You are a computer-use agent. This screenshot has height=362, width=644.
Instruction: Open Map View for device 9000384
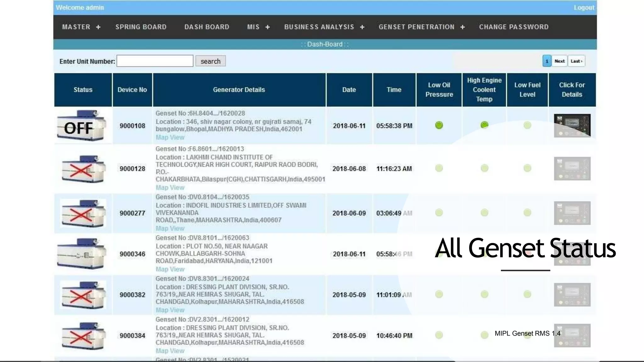(170, 351)
